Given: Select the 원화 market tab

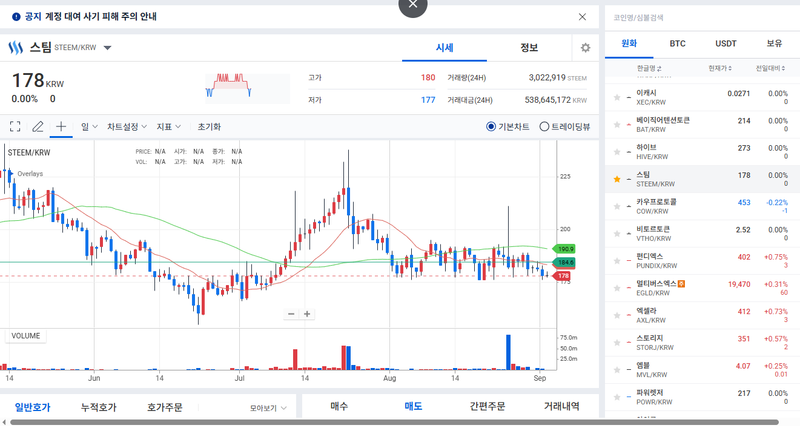Looking at the screenshot, I should click(629, 44).
